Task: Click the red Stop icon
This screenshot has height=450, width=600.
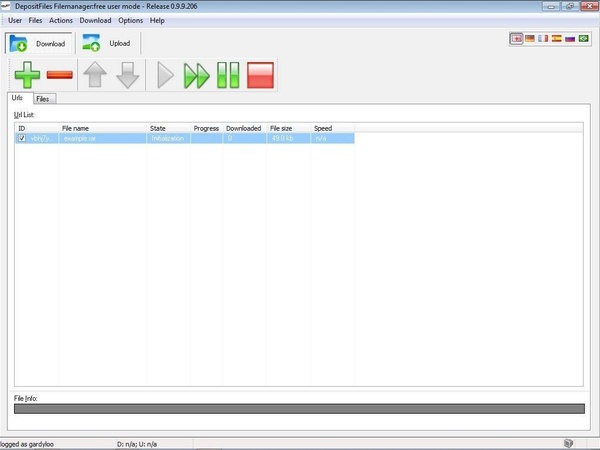Action: (260, 75)
